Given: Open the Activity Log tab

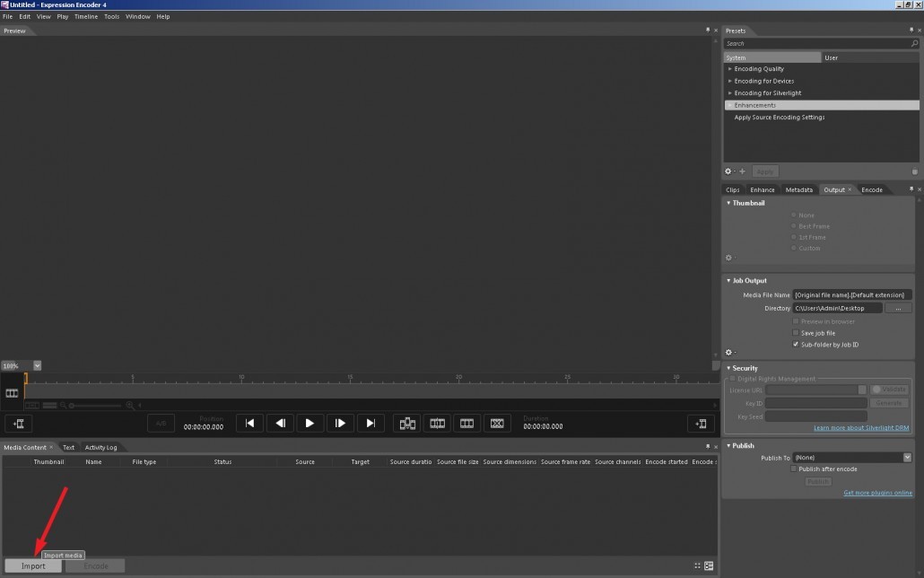Looking at the screenshot, I should (x=100, y=447).
